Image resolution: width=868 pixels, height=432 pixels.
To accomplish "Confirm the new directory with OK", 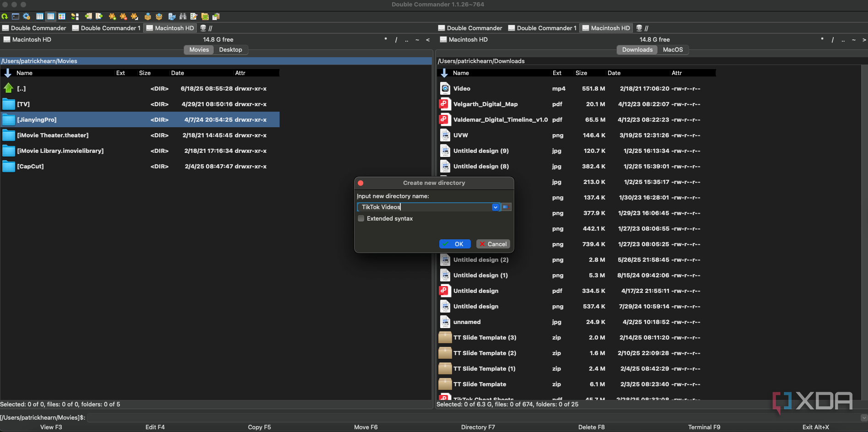I will pyautogui.click(x=455, y=244).
